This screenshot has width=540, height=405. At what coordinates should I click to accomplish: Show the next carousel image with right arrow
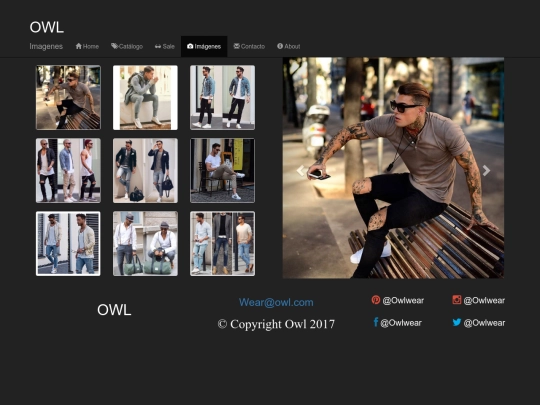(x=486, y=170)
